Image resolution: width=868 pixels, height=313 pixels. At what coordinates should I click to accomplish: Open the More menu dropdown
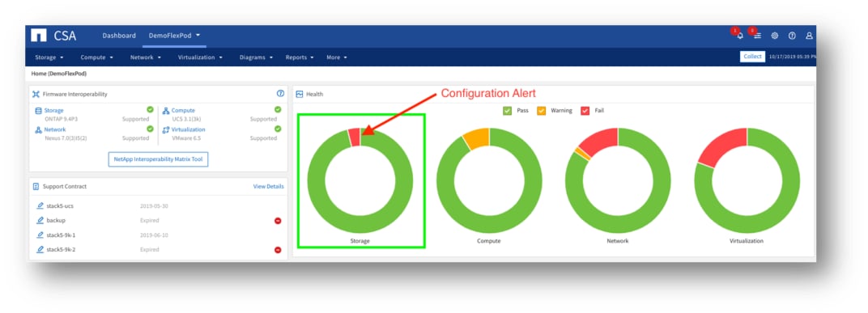click(337, 57)
